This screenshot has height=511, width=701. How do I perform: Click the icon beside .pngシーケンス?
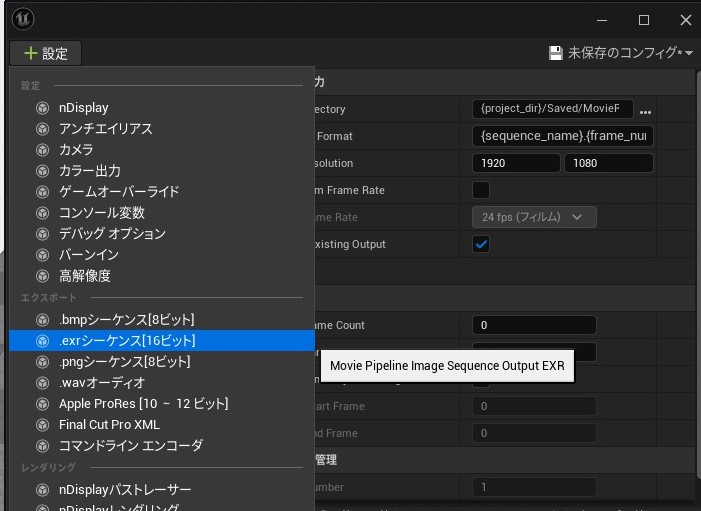(42, 362)
